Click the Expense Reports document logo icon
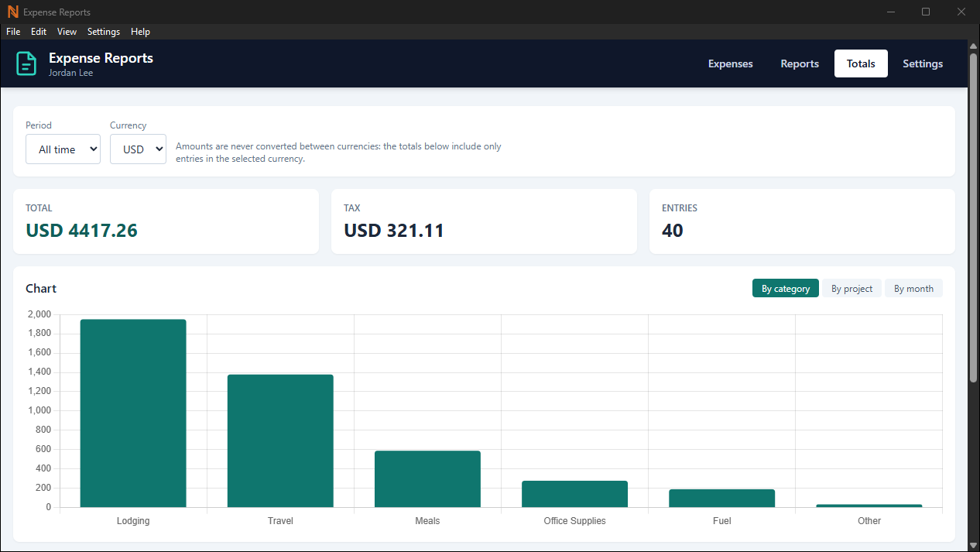This screenshot has width=980, height=552. tap(26, 63)
